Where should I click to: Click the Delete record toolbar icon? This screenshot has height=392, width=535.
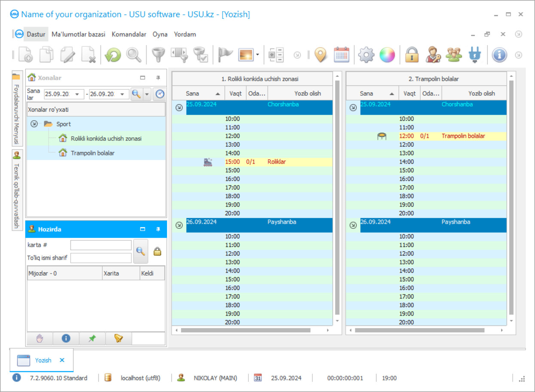click(x=89, y=55)
